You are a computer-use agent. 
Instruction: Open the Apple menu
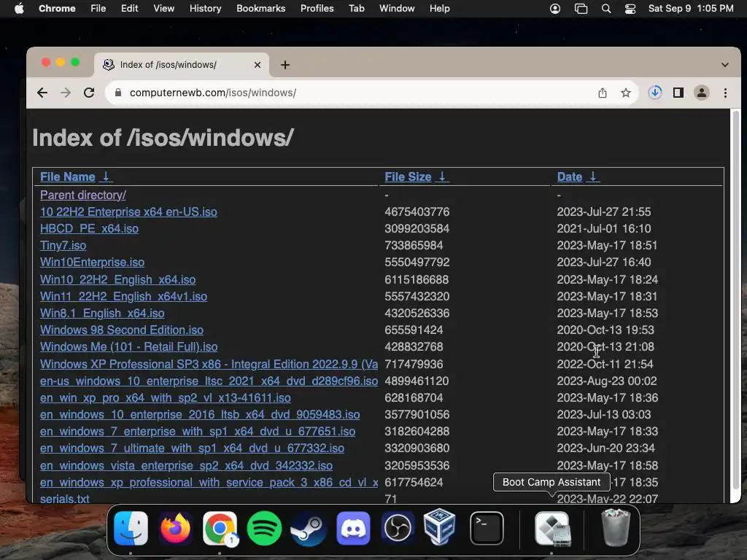tap(19, 9)
